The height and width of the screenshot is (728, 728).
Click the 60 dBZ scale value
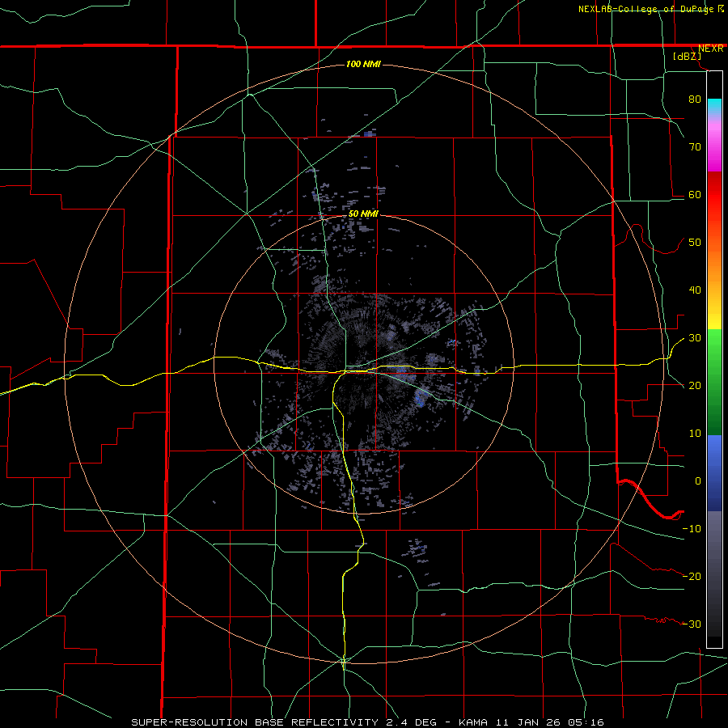[695, 194]
